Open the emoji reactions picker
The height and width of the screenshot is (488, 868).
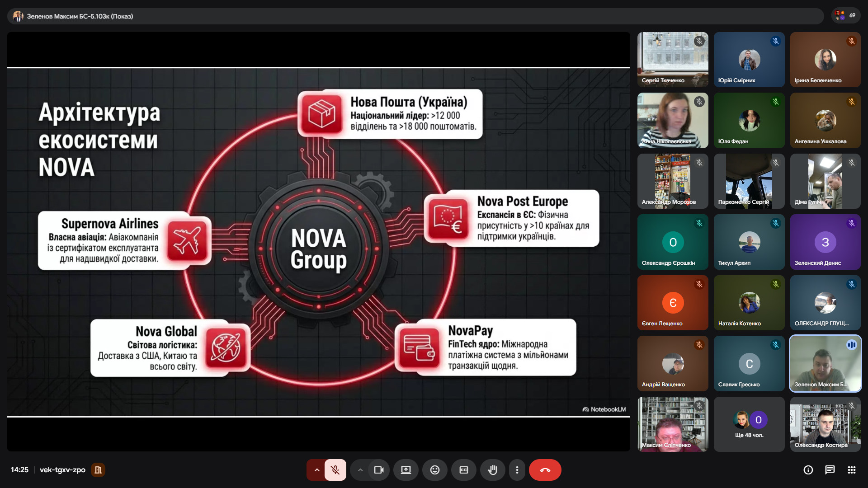(x=434, y=470)
